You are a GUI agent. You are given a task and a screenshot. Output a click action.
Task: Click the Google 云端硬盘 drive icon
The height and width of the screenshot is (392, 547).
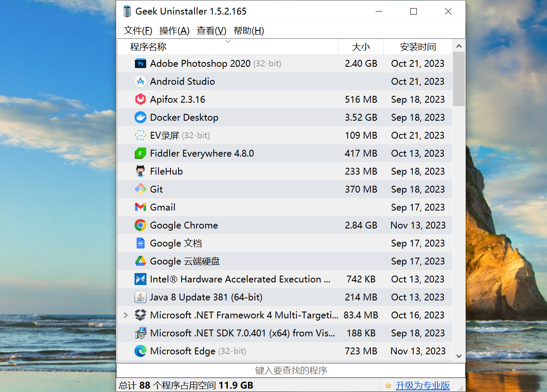[140, 261]
